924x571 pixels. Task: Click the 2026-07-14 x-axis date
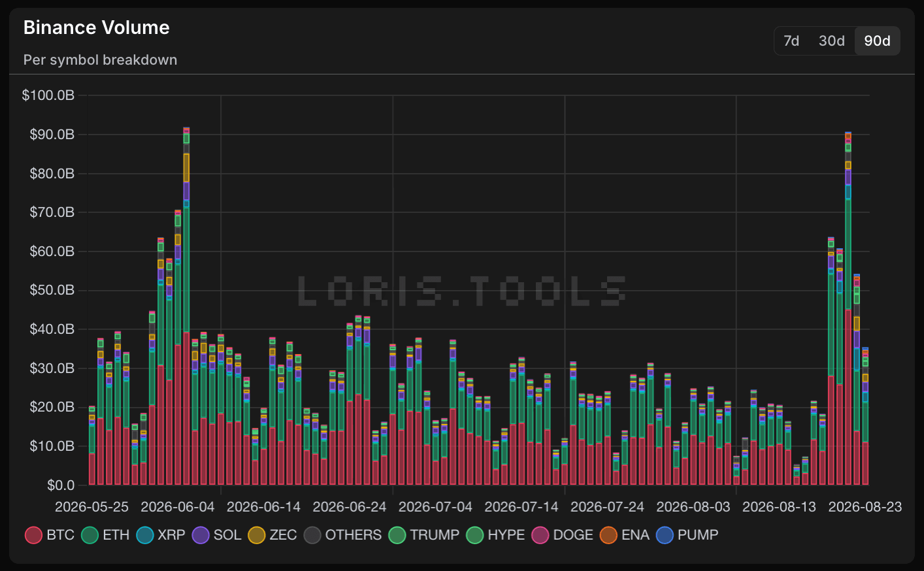pyautogui.click(x=521, y=507)
